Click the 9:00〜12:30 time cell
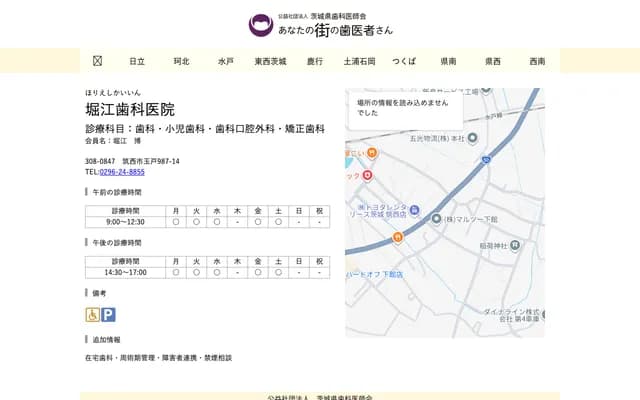640x400 pixels. pyautogui.click(x=125, y=222)
